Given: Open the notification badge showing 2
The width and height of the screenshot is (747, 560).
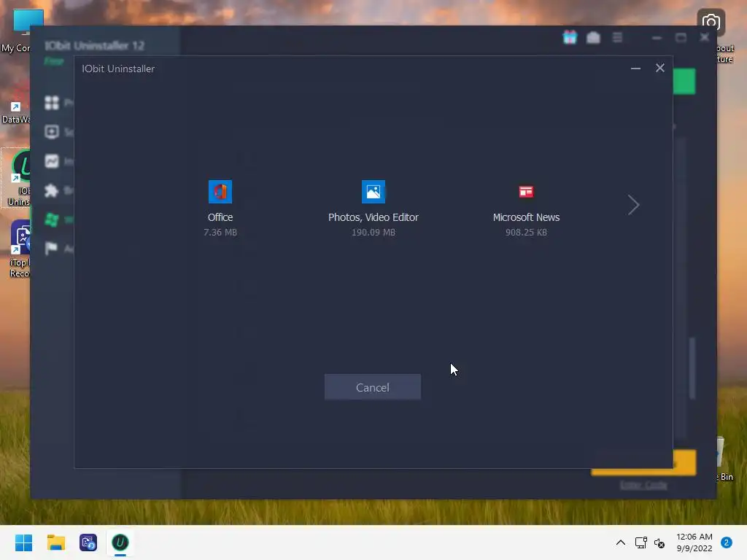Looking at the screenshot, I should [727, 542].
